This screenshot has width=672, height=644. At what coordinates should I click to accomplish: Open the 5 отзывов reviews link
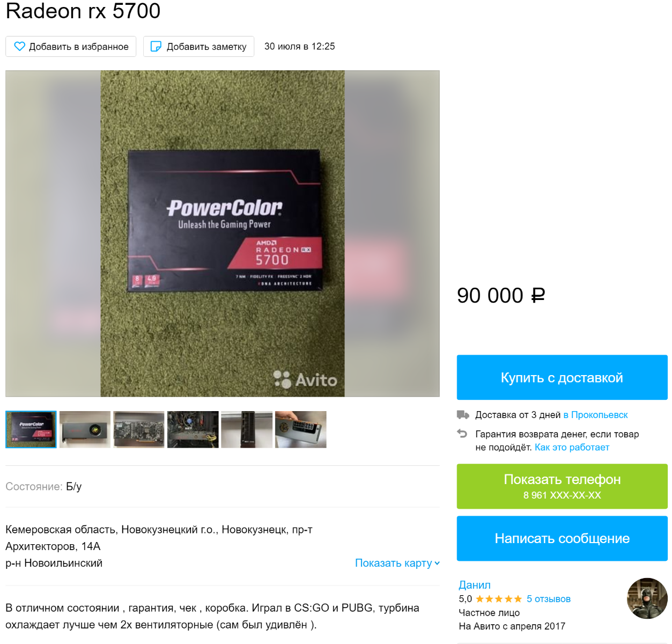click(549, 599)
